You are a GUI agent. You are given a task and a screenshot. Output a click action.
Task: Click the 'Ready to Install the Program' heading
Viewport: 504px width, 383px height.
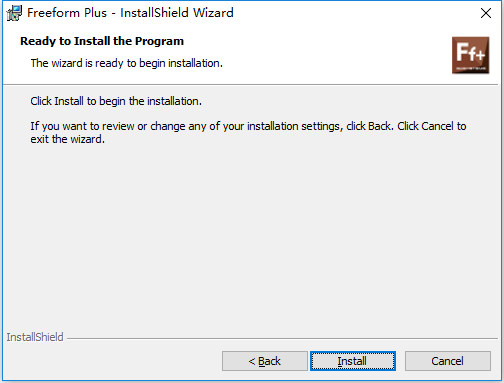(102, 41)
